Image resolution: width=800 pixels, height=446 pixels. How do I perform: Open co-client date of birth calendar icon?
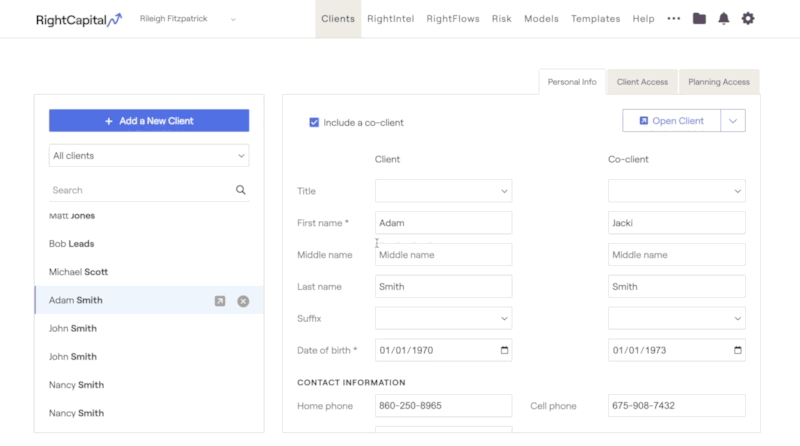738,350
